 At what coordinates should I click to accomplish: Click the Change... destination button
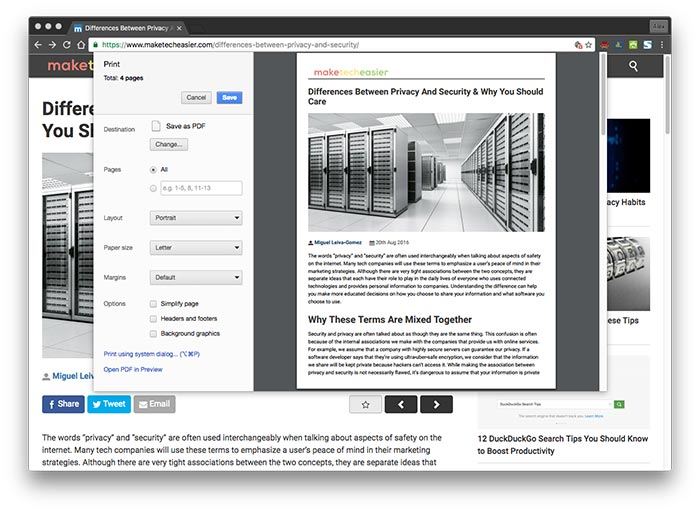click(x=169, y=145)
